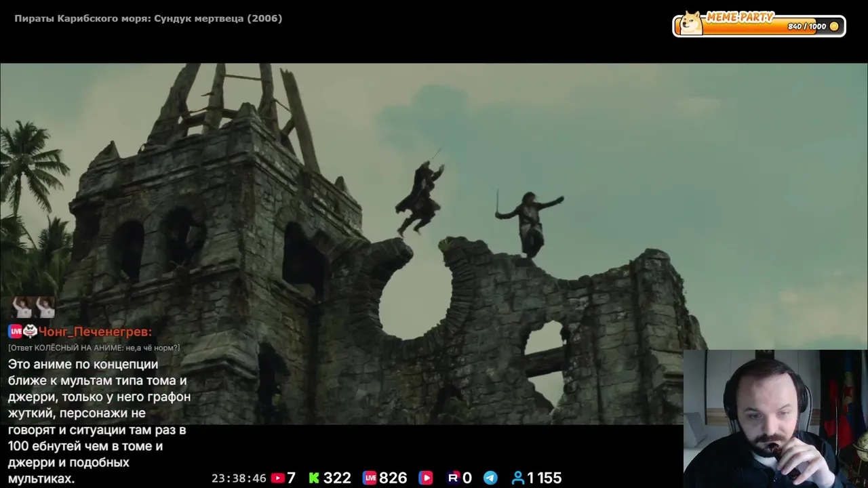Click the green Kick viewer icon

314,478
